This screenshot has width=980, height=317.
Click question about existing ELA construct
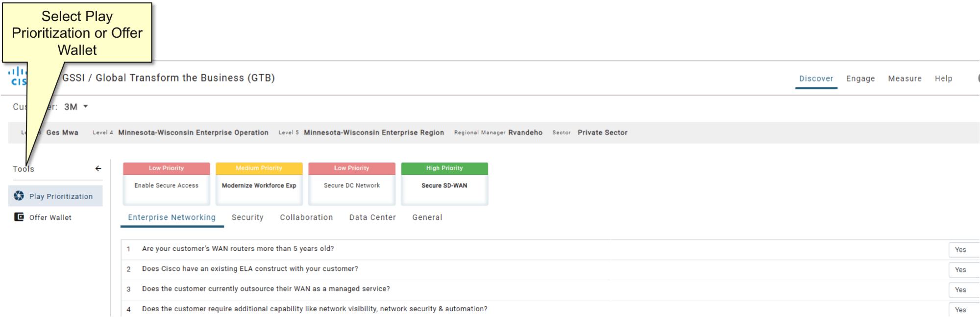click(x=250, y=269)
